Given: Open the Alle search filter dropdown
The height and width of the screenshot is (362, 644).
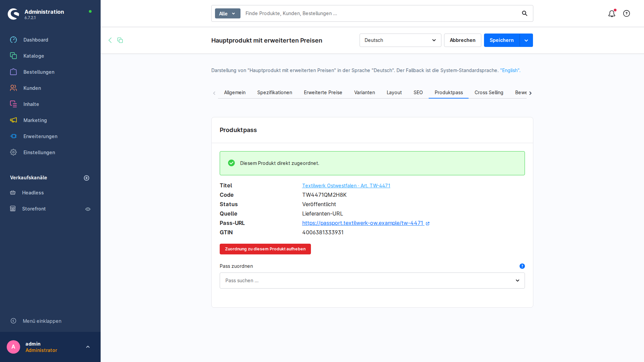Looking at the screenshot, I should 228,13.
